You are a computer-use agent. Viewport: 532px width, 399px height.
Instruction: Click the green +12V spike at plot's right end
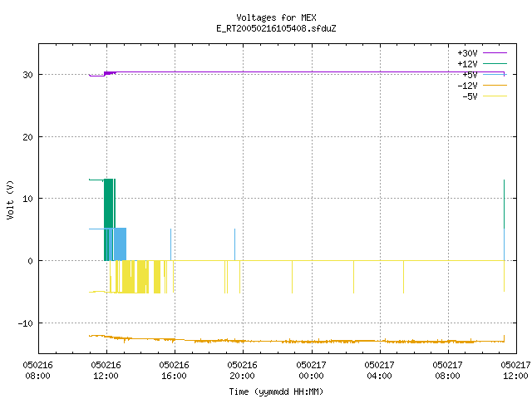505,204
